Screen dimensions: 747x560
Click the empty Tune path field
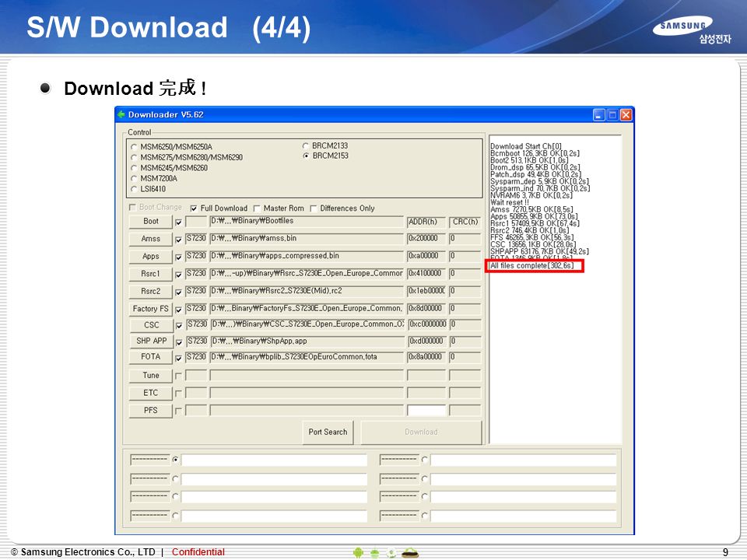(307, 375)
